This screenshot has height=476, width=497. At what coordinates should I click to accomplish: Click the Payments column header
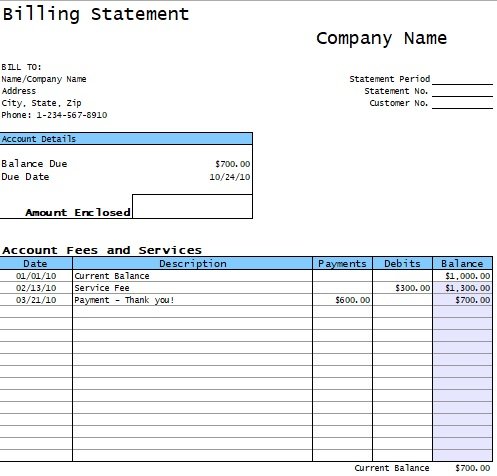(342, 263)
